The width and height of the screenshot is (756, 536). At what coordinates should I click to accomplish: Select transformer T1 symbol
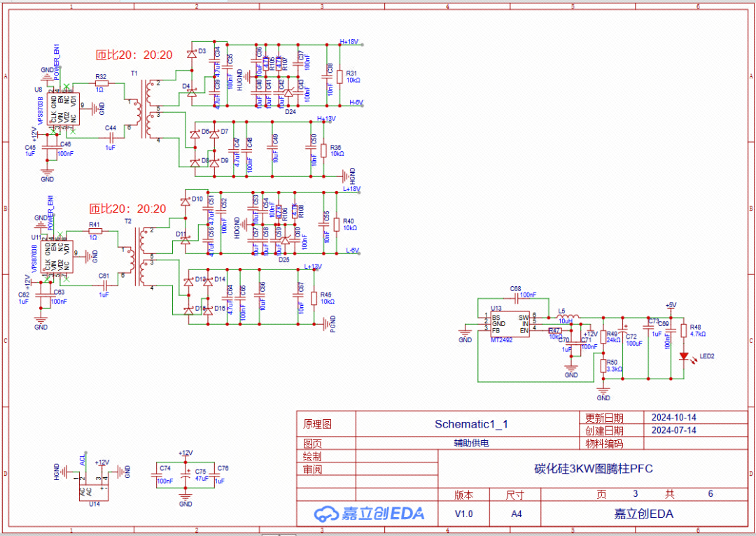pyautogui.click(x=145, y=110)
